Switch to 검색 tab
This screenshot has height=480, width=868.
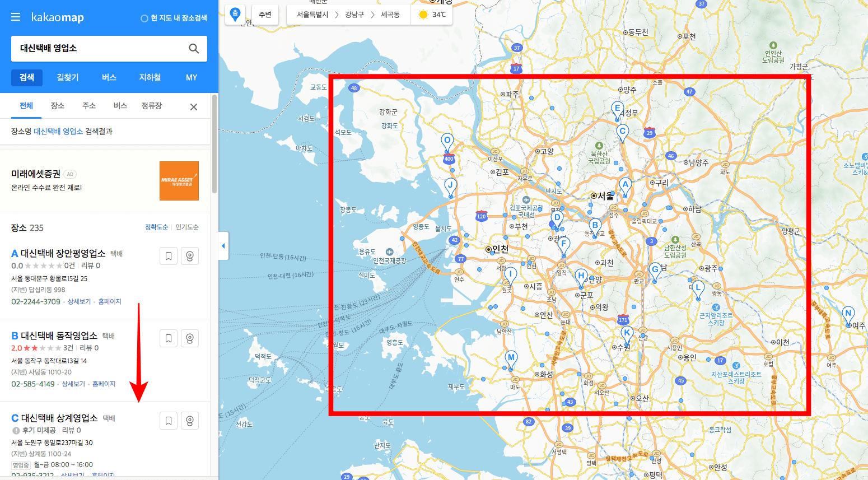coord(27,77)
